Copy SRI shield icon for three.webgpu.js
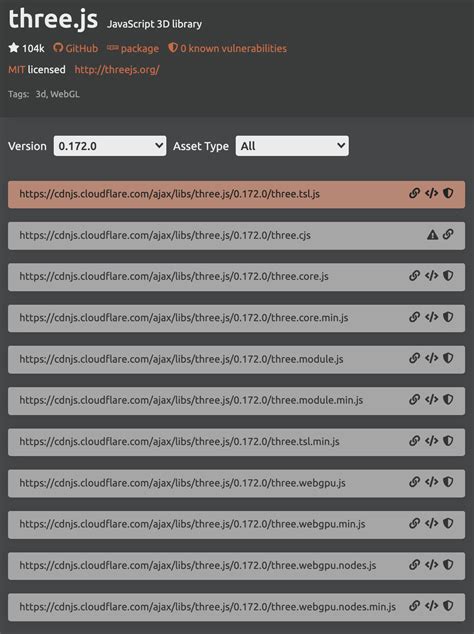Image resolution: width=474 pixels, height=634 pixels. [x=448, y=482]
